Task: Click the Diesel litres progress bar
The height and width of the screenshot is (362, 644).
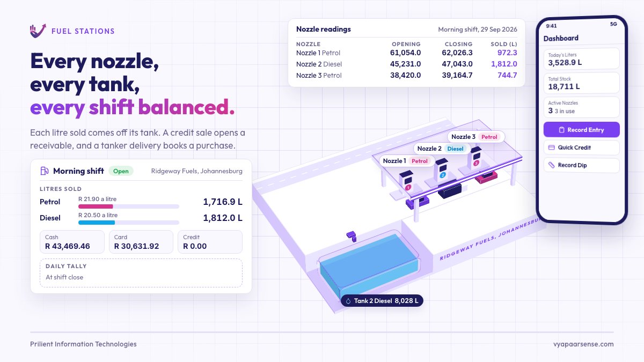Action: [x=129, y=222]
